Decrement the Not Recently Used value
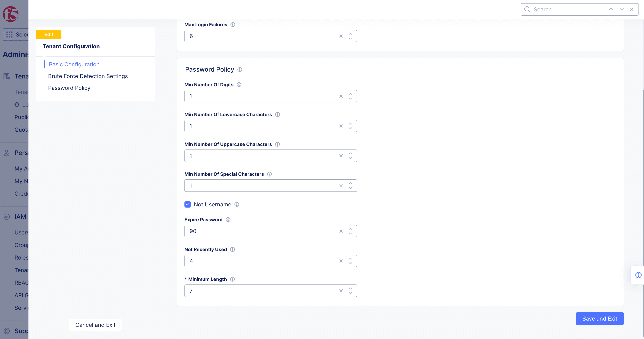 tap(350, 263)
